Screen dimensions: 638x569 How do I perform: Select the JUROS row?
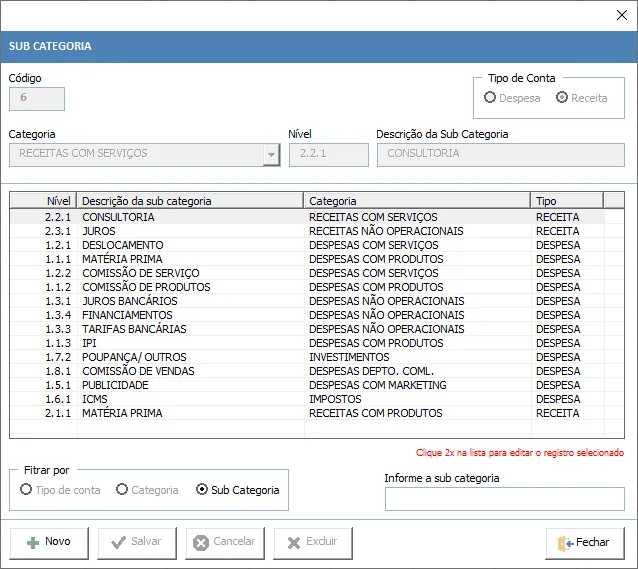307,231
